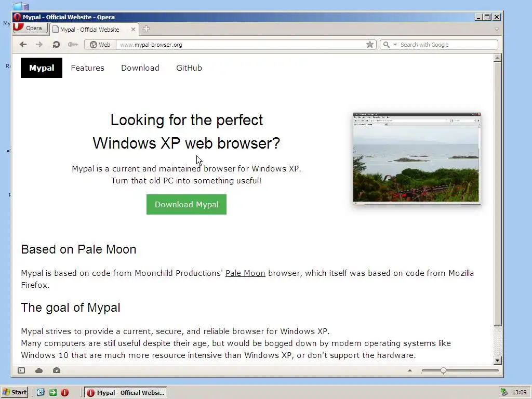532x399 pixels.
Task: Toggle the panels icon in status bar
Action: click(x=21, y=370)
